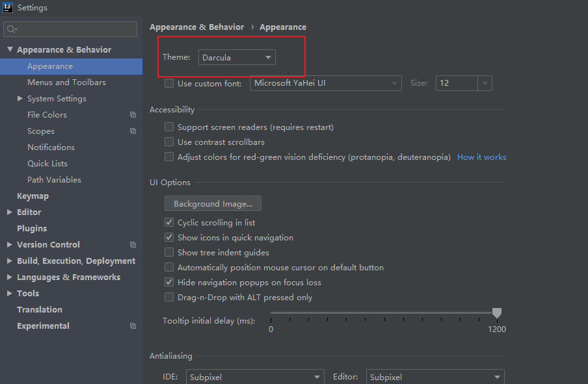
Task: Click the search magnifier icon in settings
Action: point(12,29)
